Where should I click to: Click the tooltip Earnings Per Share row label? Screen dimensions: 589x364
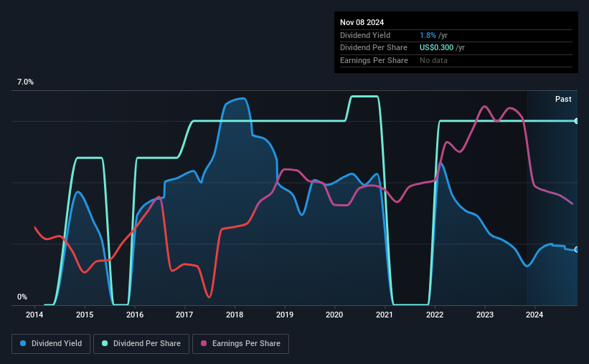[x=374, y=60]
